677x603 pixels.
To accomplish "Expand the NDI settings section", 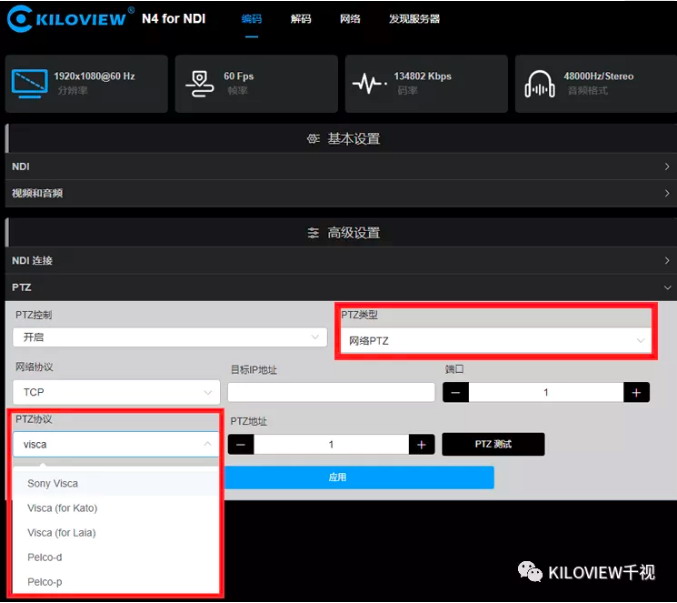I will click(x=338, y=166).
